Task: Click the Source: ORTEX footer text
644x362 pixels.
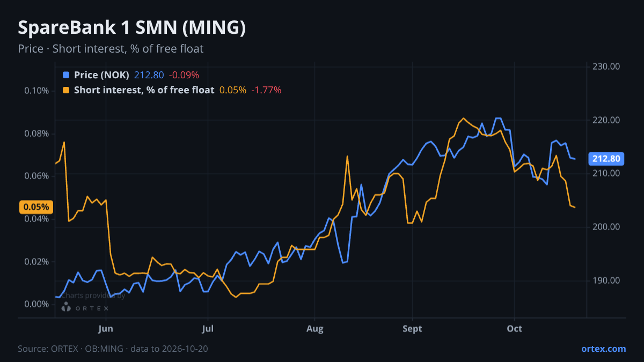Action: point(113,349)
